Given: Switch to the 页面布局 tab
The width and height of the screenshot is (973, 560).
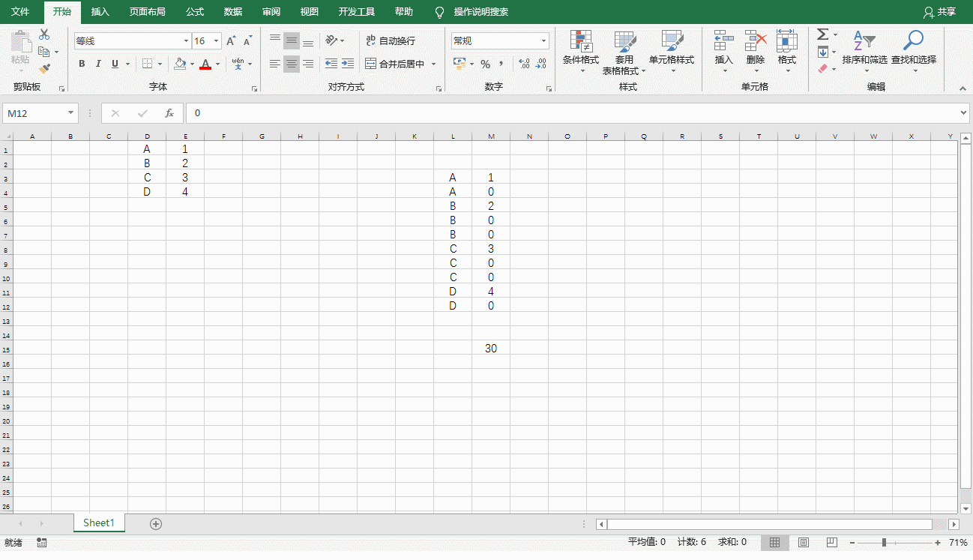Looking at the screenshot, I should pos(148,12).
